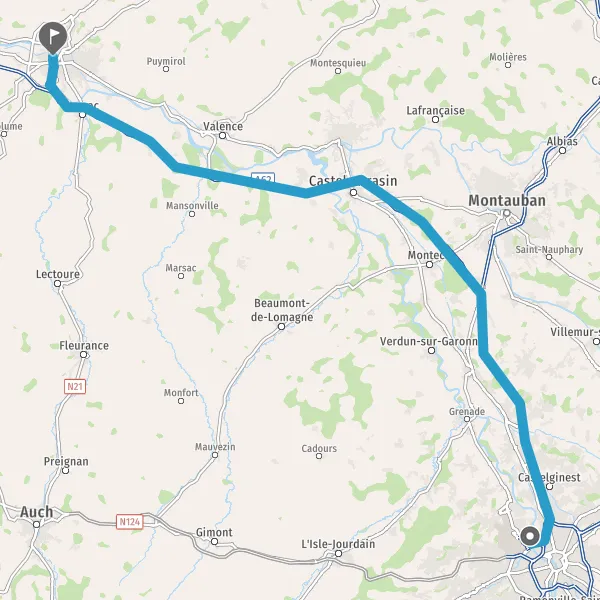This screenshot has width=600, height=600.
Task: Click the Beaumont-de-Lomagne town marker dot
Action: tap(281, 326)
